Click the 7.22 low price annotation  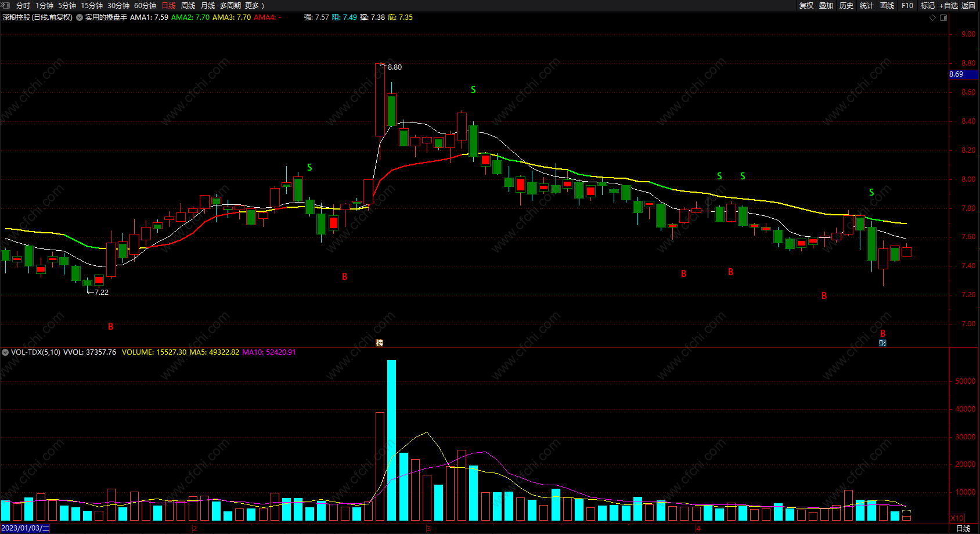click(x=102, y=293)
